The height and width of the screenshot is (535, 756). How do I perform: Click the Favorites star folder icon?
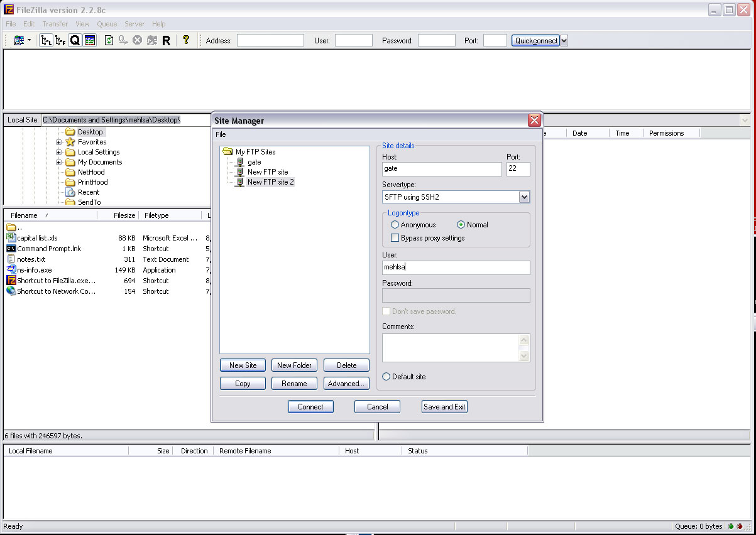(x=70, y=142)
